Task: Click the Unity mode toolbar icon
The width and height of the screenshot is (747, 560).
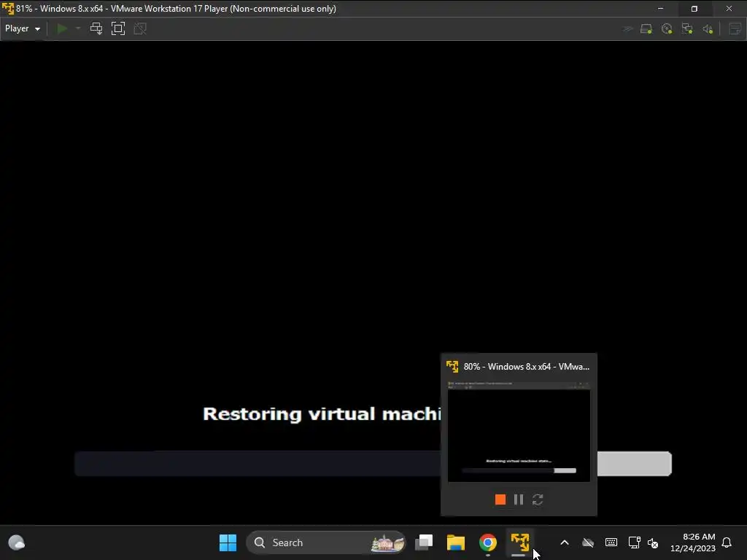Action: coord(140,28)
